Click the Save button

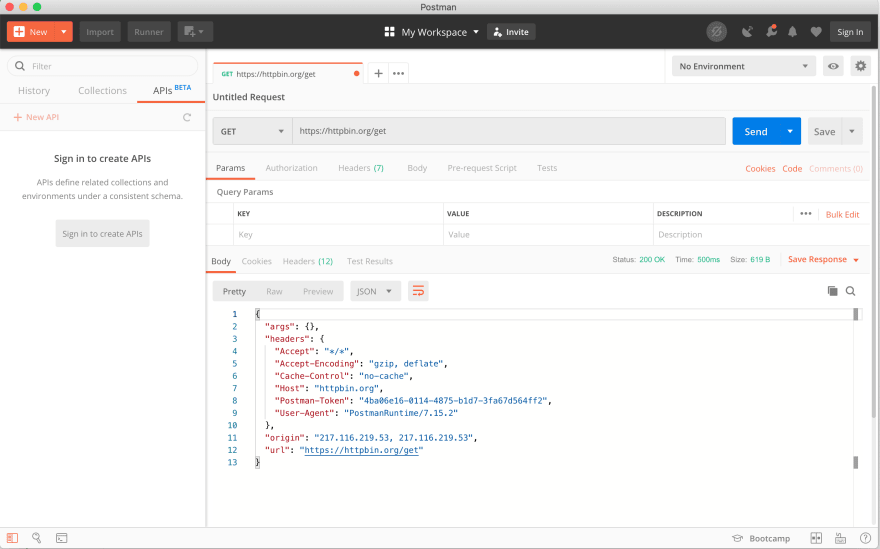824,131
